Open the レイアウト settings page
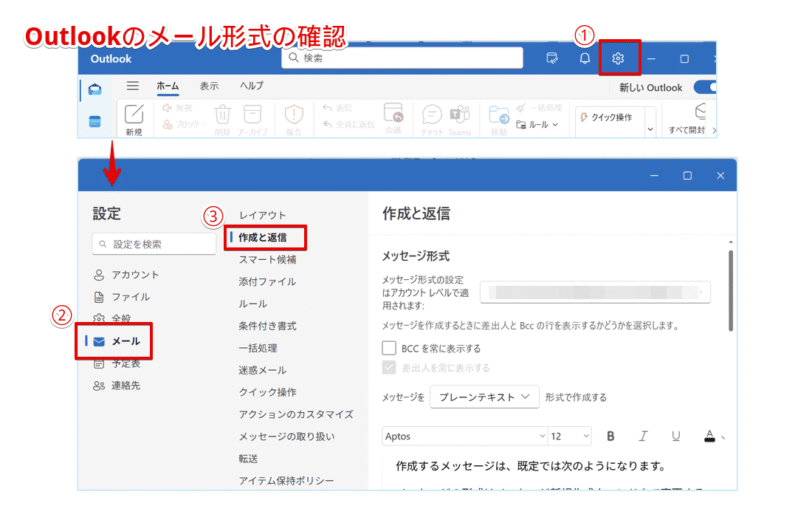 262,215
